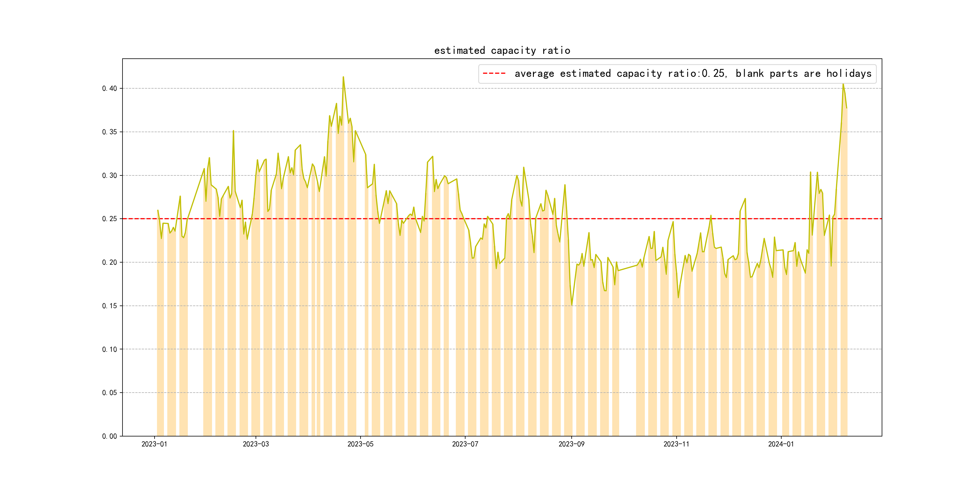The width and height of the screenshot is (980, 490).
Task: Click the lowest dip at start of September 2023
Action: click(x=572, y=304)
